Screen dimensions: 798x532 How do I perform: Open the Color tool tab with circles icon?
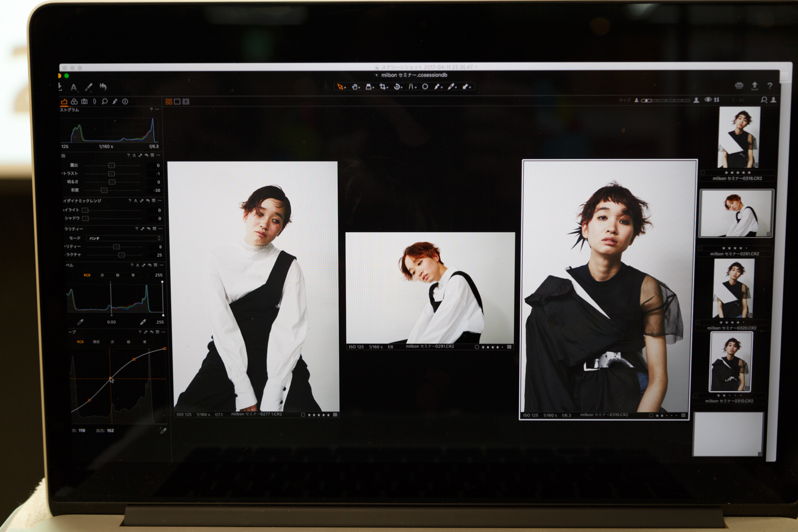click(74, 101)
